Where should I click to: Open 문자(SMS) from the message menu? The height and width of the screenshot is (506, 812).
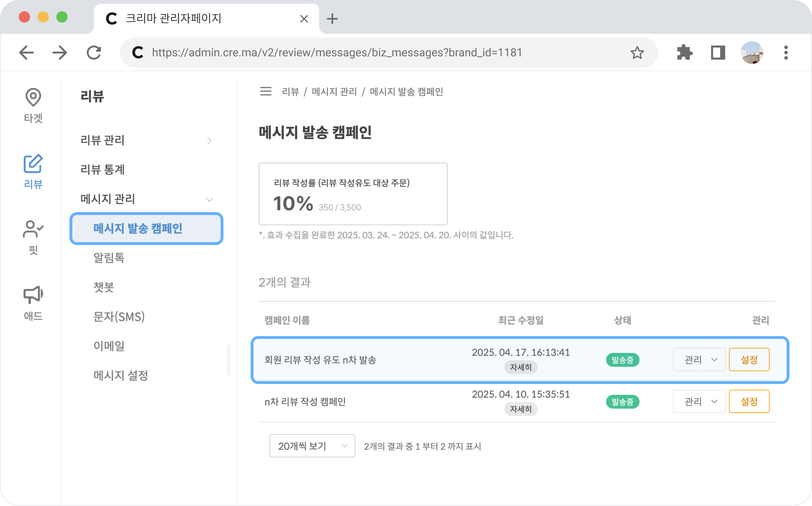pos(119,317)
